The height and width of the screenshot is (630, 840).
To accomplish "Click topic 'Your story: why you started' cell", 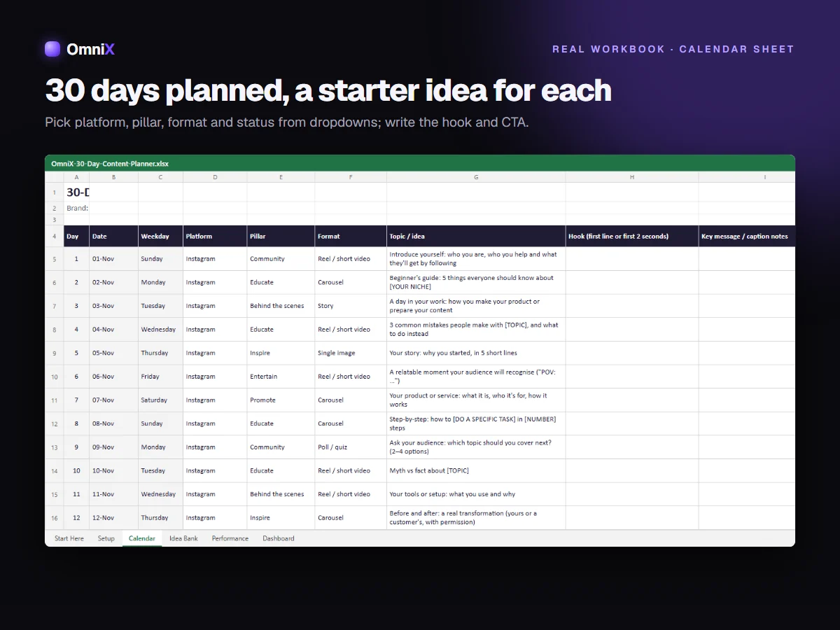I will (x=476, y=353).
